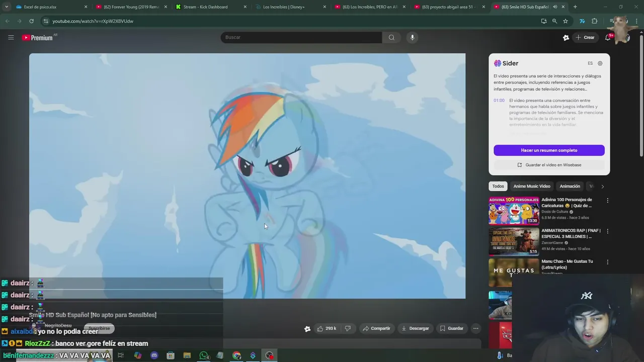The width and height of the screenshot is (644, 362).
Task: Mute the Smile HD tab audio icon
Action: coord(555,7)
